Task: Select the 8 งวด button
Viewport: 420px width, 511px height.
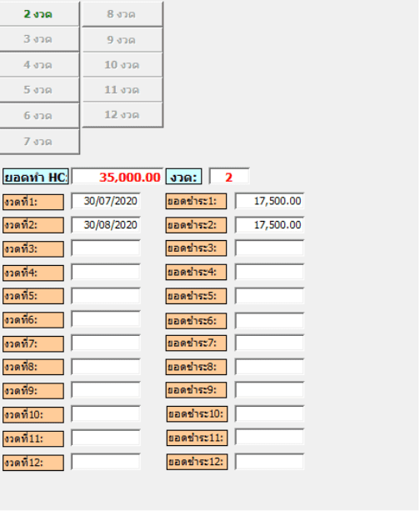Action: click(x=122, y=14)
